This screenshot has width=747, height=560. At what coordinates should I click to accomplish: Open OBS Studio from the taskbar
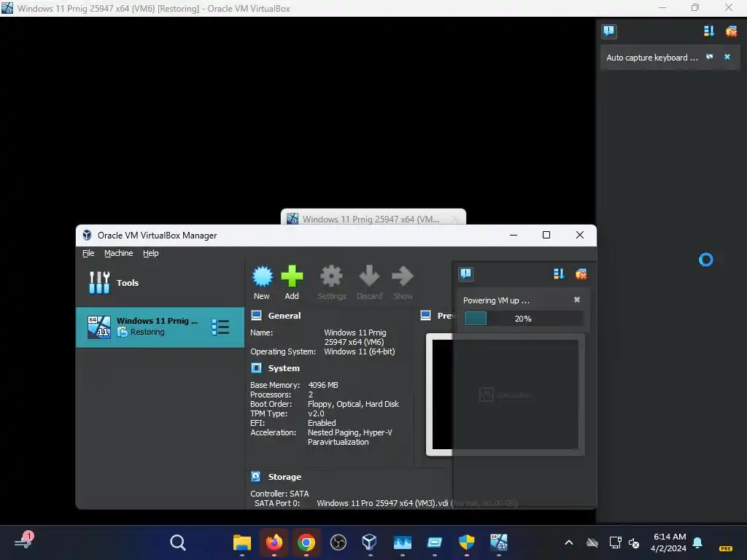pyautogui.click(x=338, y=542)
